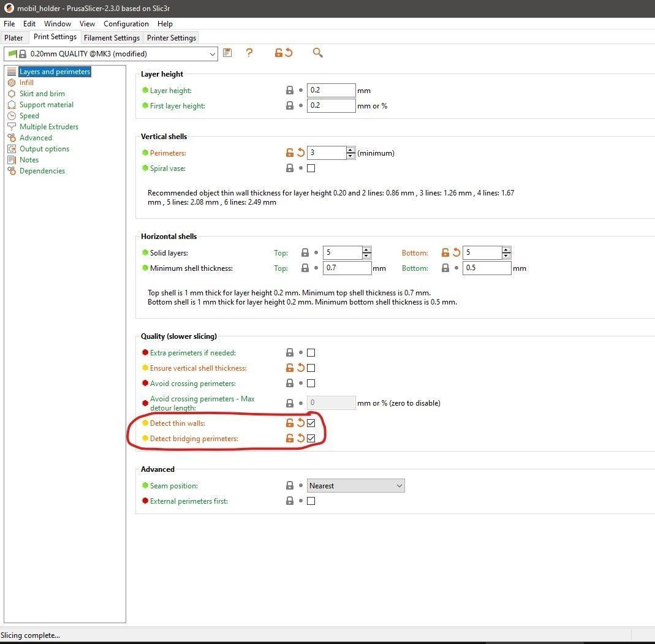The height and width of the screenshot is (644, 655).
Task: Reset Detect bridging perimeters using undo arrow
Action: pyautogui.click(x=301, y=439)
